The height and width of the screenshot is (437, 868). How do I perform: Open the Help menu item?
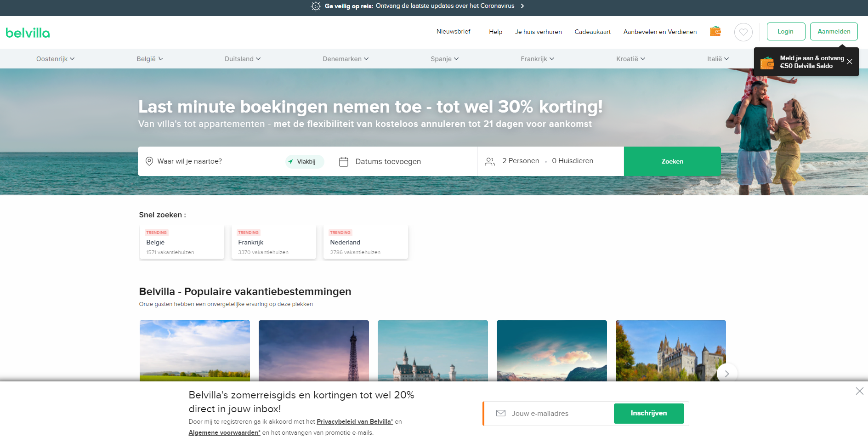coord(495,32)
